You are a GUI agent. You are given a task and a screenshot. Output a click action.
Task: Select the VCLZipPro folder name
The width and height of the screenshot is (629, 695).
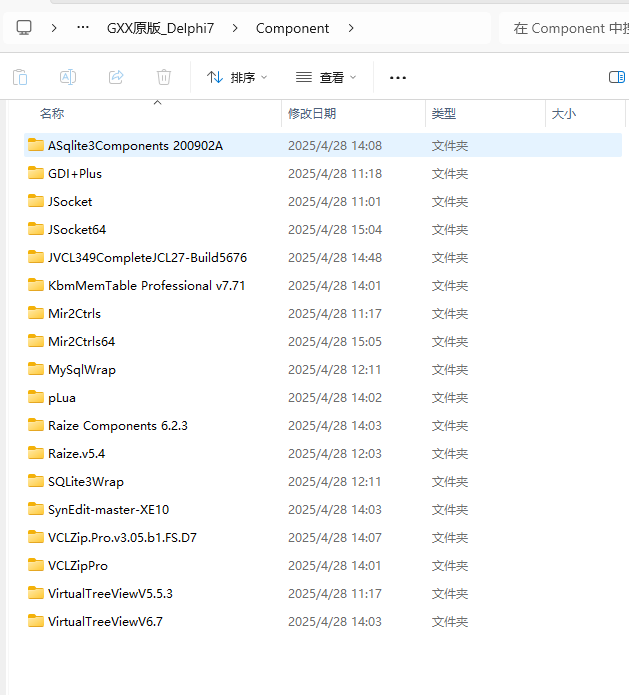click(78, 566)
